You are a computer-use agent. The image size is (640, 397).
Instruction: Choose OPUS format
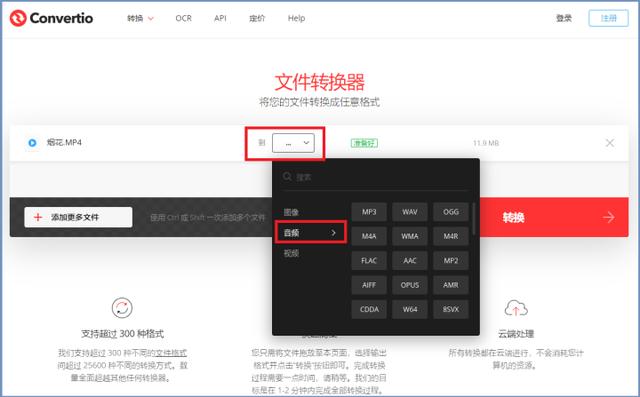(x=410, y=285)
